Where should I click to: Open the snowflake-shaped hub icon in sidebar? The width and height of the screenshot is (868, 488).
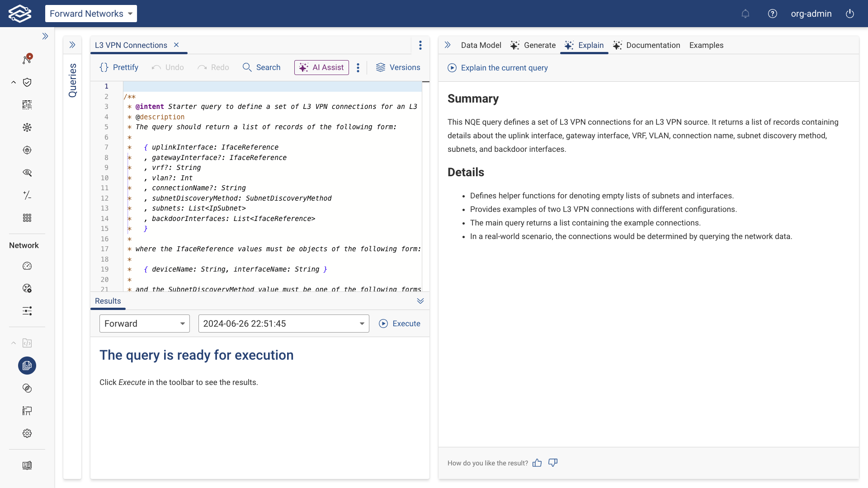pos(27,127)
